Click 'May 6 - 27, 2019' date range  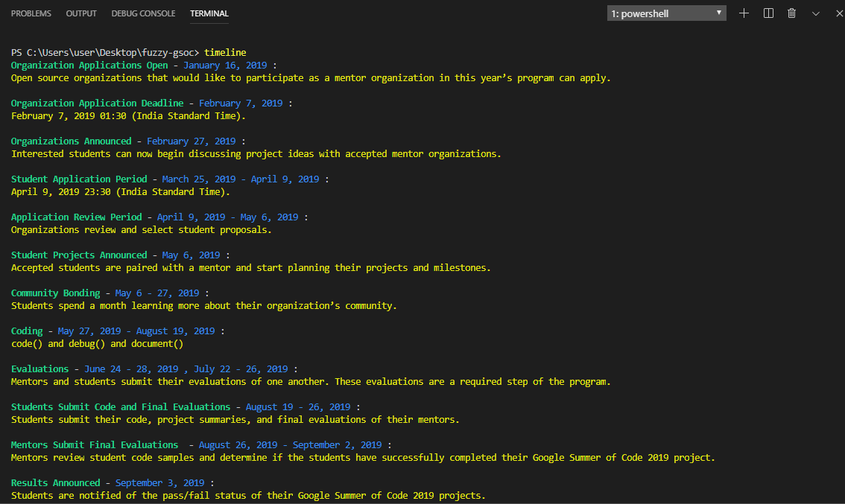(157, 293)
